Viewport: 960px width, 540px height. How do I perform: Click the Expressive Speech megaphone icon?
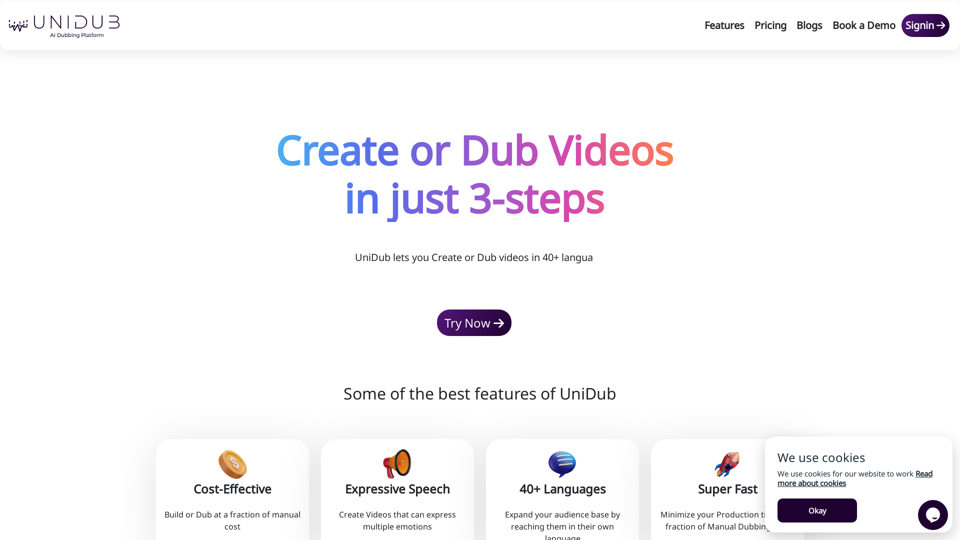(x=397, y=463)
